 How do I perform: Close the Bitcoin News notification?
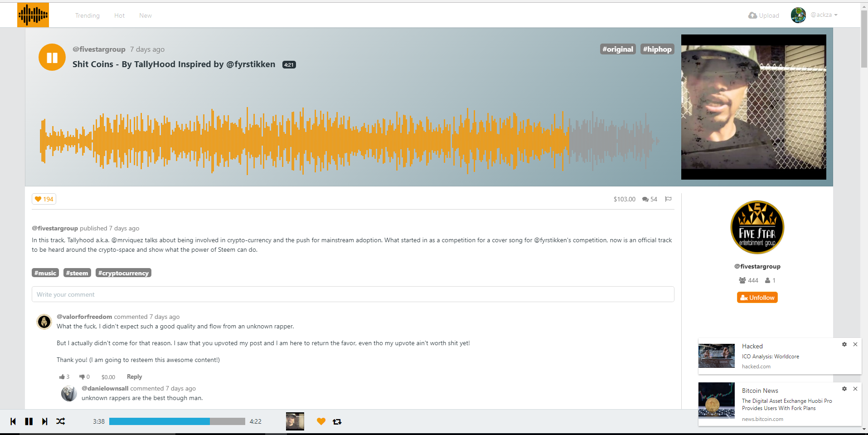(x=855, y=389)
